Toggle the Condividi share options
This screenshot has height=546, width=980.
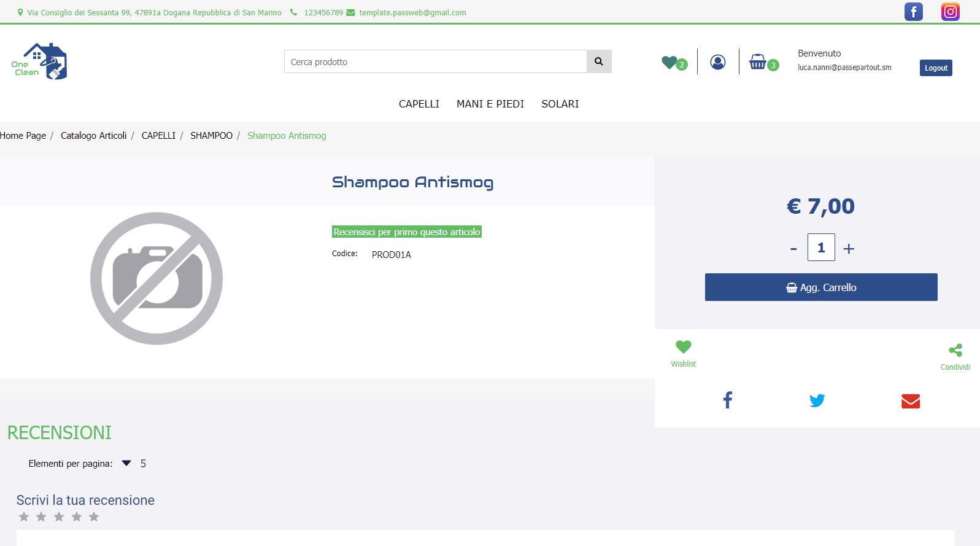click(x=955, y=351)
